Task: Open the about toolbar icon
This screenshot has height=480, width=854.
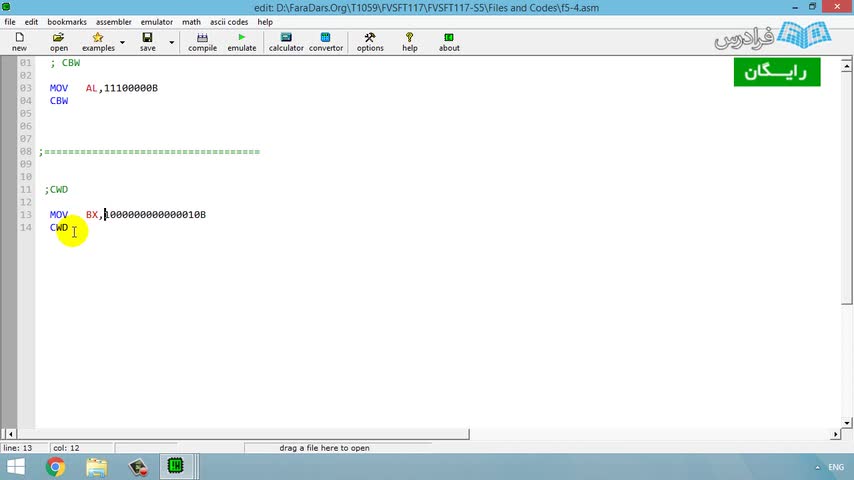Action: [x=449, y=41]
